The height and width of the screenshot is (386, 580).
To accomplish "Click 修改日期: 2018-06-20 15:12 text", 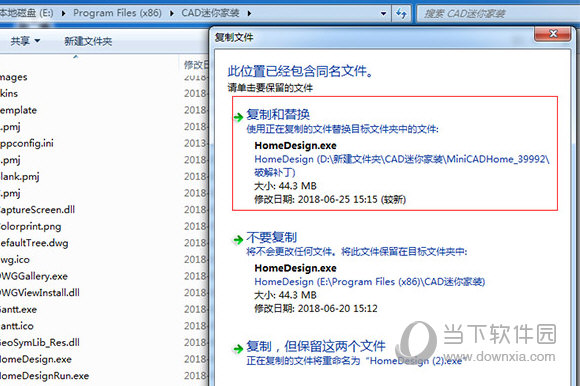I will pyautogui.click(x=316, y=308).
